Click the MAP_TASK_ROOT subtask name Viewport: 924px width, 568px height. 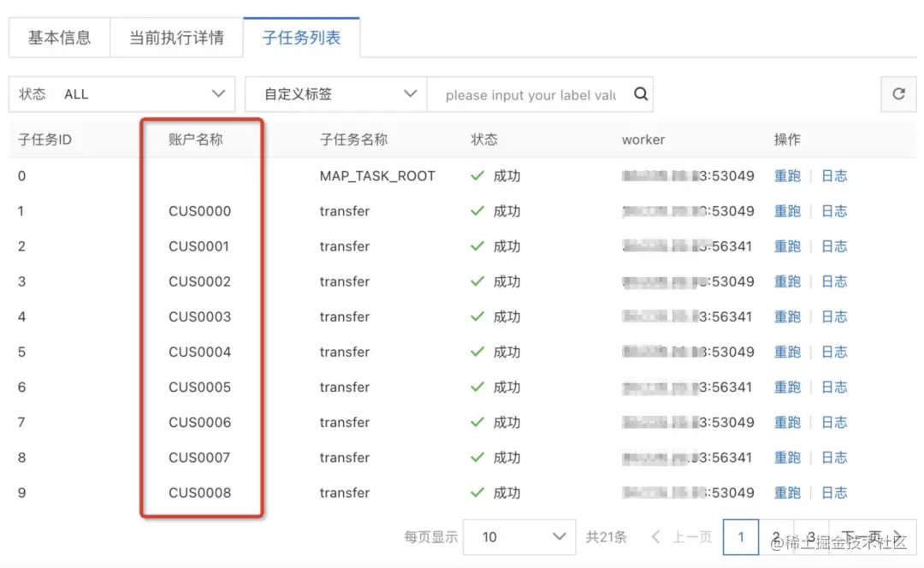point(377,175)
